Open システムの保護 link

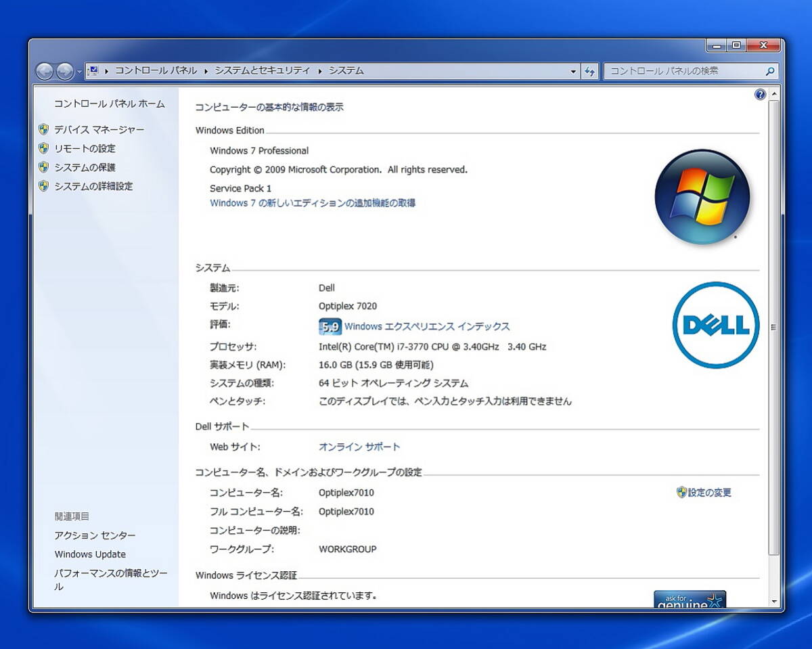[x=85, y=167]
